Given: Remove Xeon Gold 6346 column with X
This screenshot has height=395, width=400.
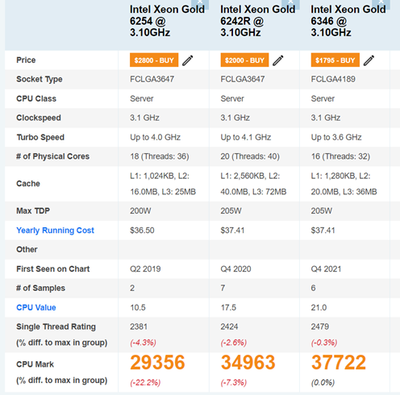Looking at the screenshot, I should click(381, 4).
